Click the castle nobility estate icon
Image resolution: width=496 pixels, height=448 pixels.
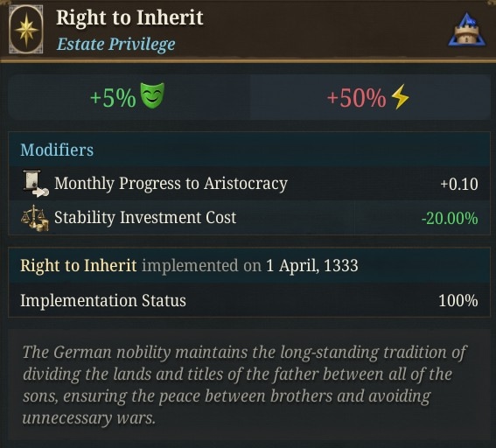[x=467, y=31]
